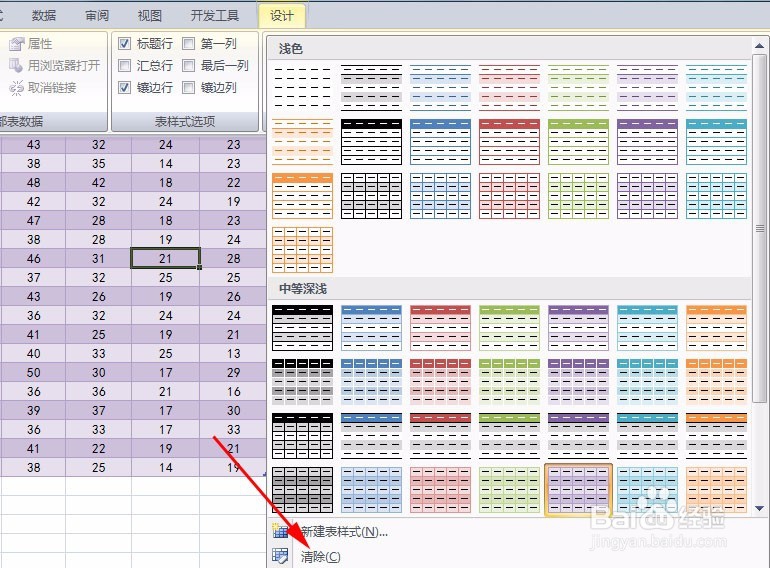Click the cell with value 50

point(33,373)
